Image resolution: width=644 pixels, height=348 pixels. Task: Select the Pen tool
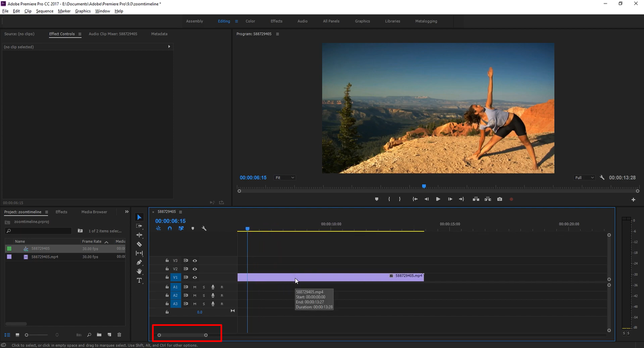(x=139, y=262)
